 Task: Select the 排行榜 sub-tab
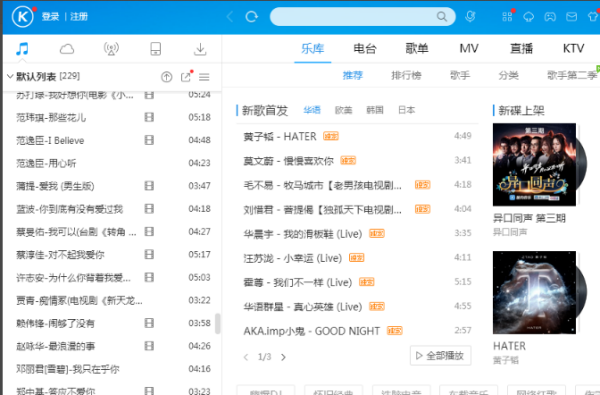point(406,75)
